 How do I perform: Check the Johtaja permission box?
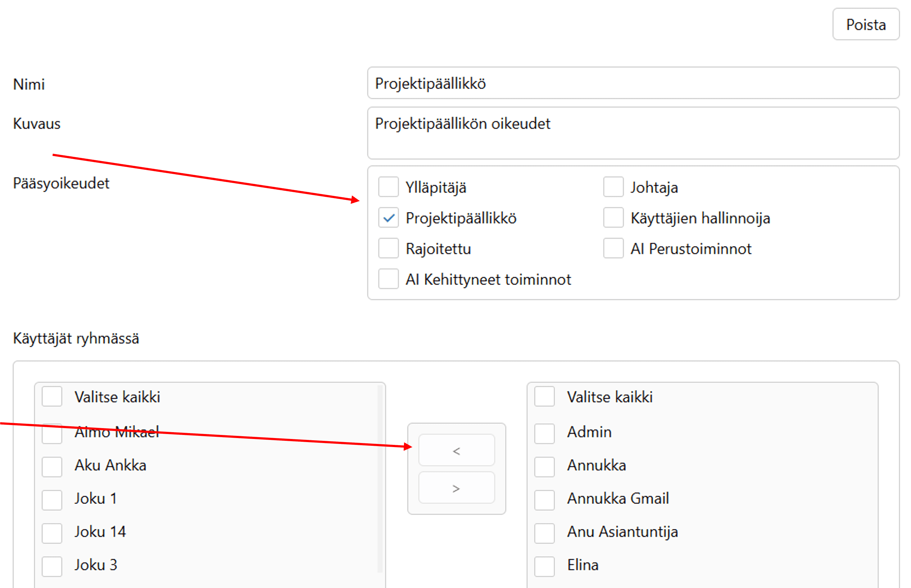tap(613, 187)
